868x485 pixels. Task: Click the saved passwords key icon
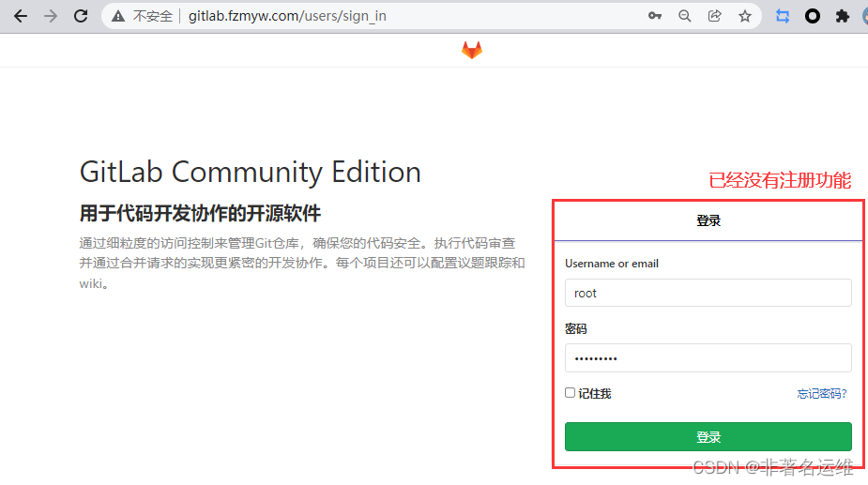(x=655, y=16)
